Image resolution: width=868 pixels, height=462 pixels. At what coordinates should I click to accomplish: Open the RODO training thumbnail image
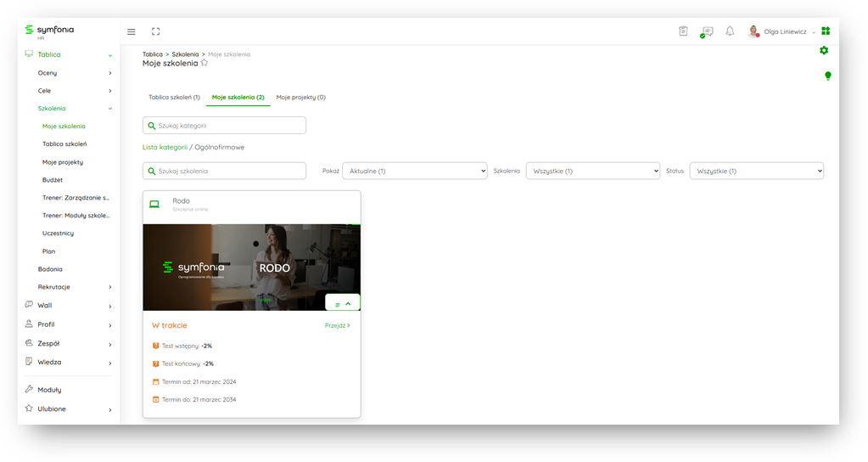pos(251,267)
